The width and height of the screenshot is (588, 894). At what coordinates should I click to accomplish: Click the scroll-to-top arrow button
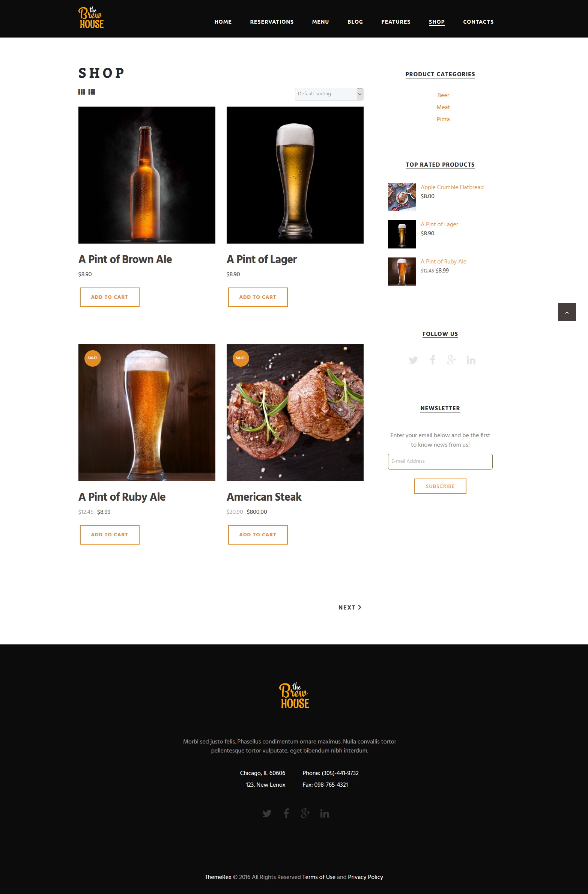(x=567, y=312)
